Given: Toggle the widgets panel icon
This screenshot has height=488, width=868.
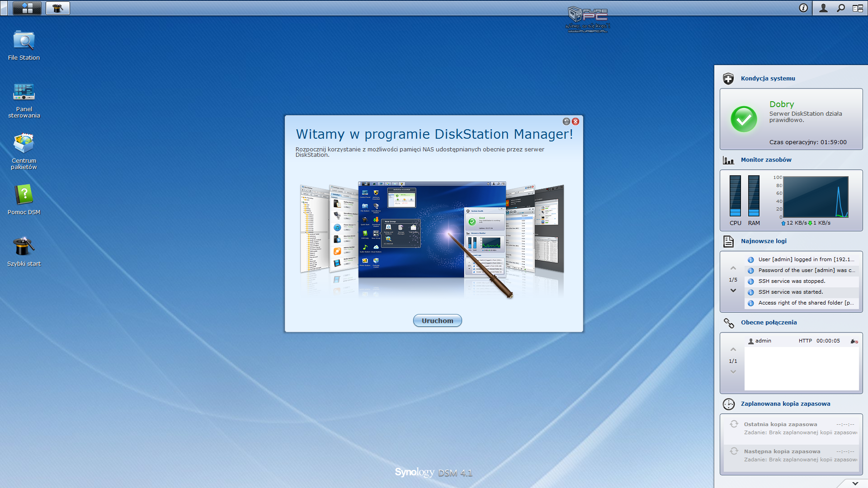Looking at the screenshot, I should pos(858,8).
